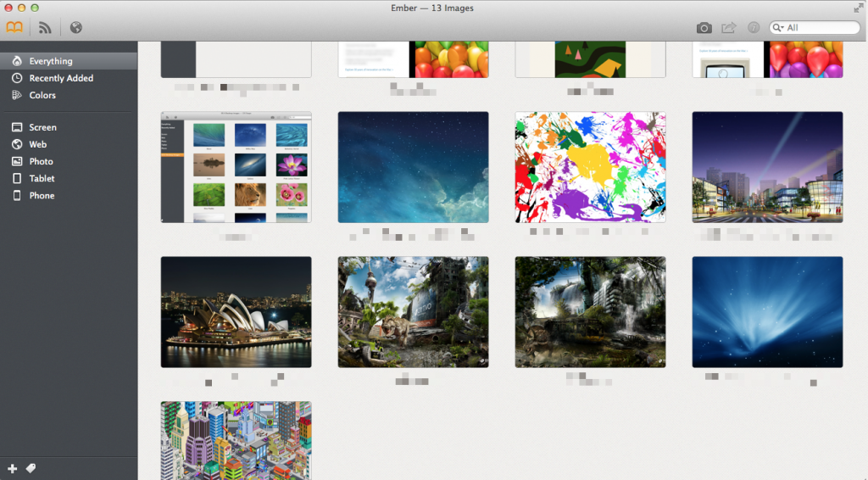Toggle fullscreen using the window corner arrows
This screenshot has height=480, width=868.
coord(858,8)
